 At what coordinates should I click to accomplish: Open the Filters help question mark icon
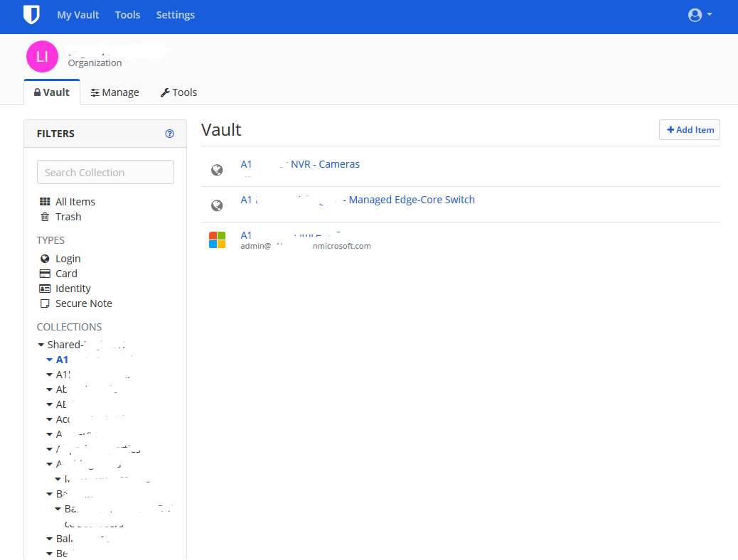[169, 134]
